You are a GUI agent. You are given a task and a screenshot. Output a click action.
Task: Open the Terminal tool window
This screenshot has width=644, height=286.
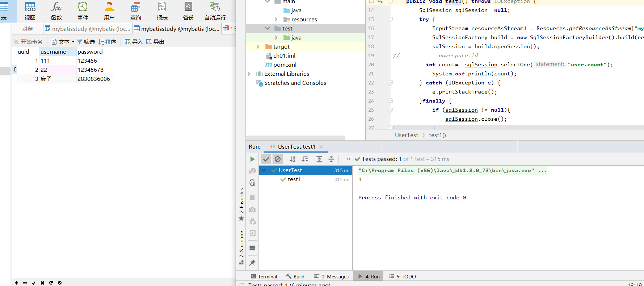pos(264,277)
